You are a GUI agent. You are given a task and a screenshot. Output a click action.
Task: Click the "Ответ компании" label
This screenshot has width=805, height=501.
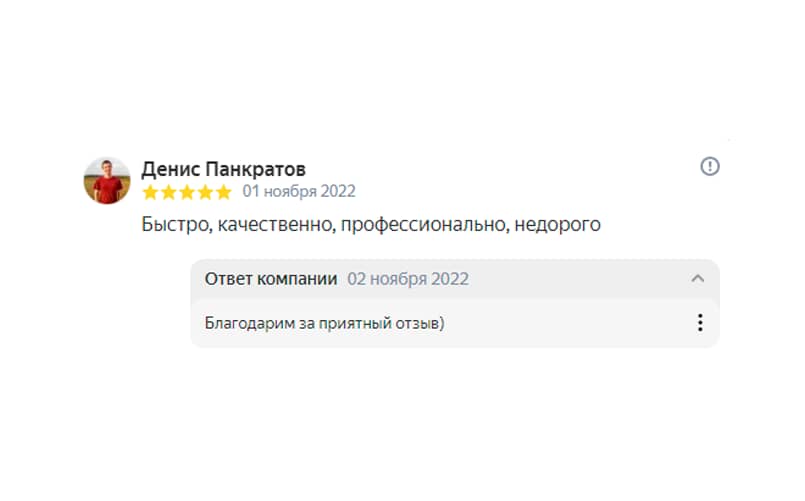(x=271, y=279)
